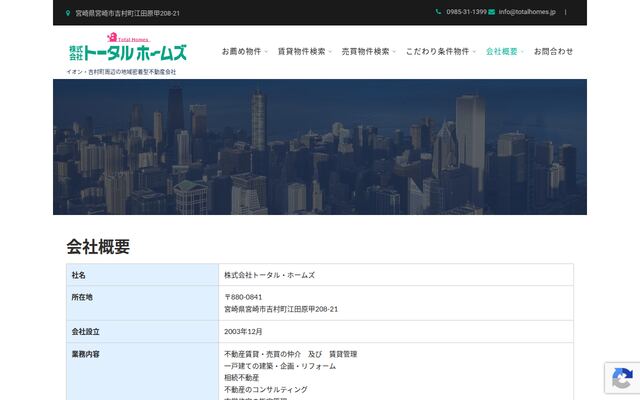Open the 会社概要 menu item
640x400 pixels.
point(502,51)
